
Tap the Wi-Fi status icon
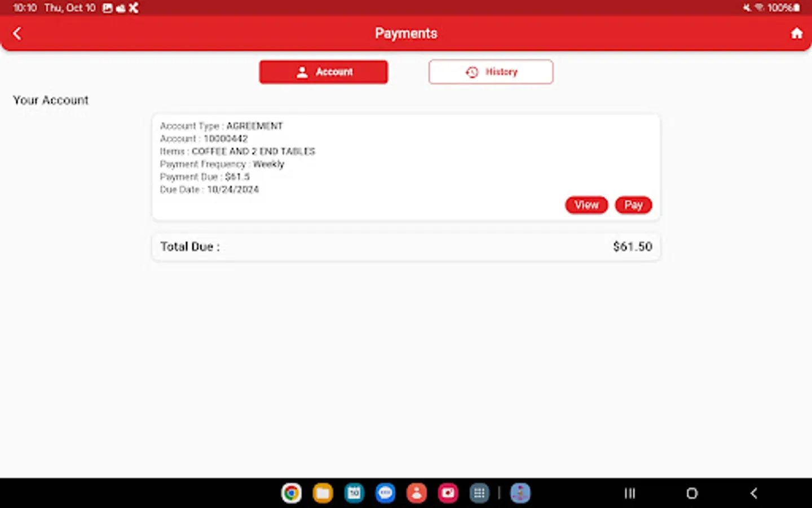tap(760, 8)
